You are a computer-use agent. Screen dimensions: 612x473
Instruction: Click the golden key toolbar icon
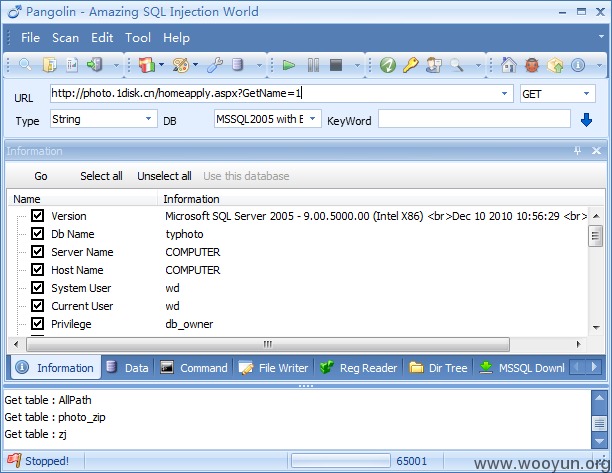point(411,65)
